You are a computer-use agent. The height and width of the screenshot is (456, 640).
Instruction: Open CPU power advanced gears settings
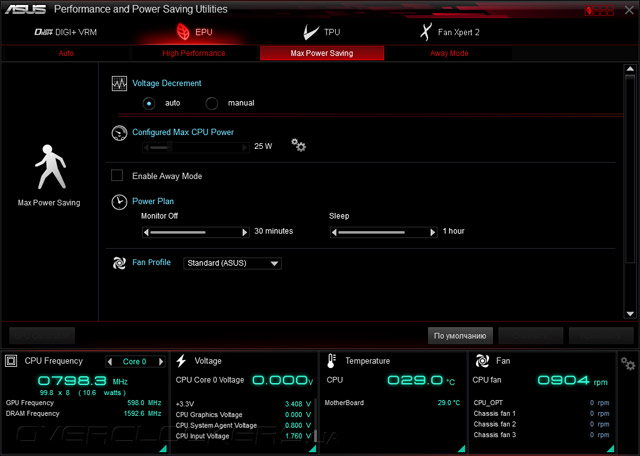[298, 145]
